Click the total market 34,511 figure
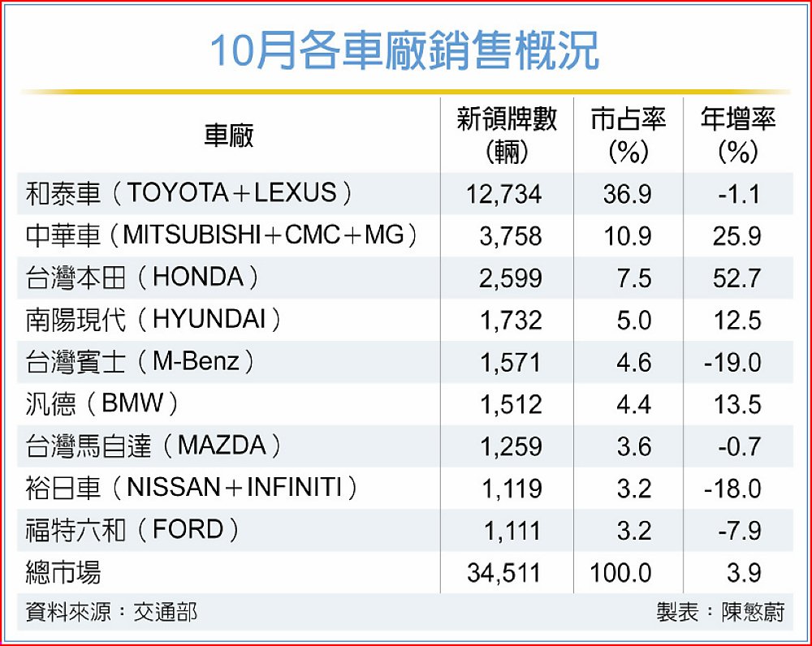 [503, 574]
